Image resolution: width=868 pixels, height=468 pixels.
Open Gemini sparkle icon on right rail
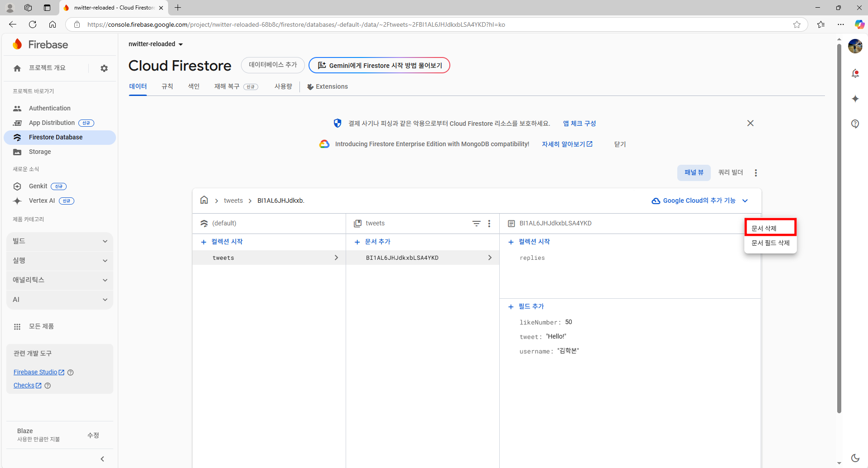855,99
